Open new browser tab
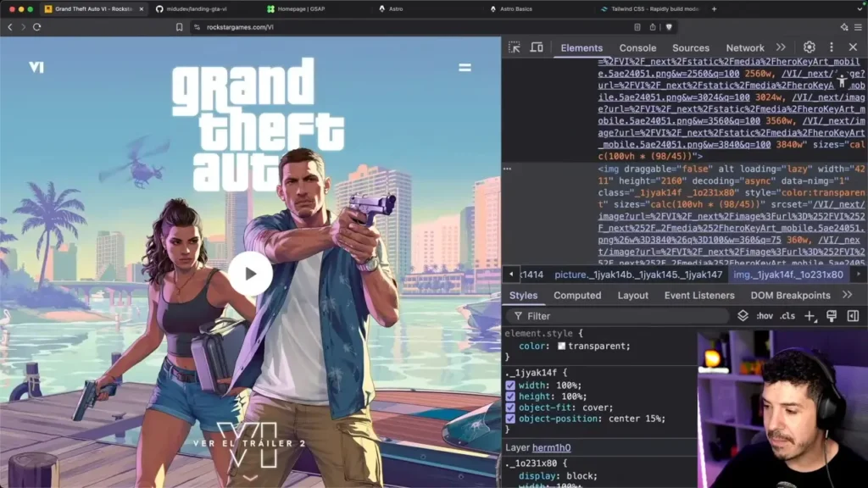This screenshot has height=488, width=868. point(714,8)
